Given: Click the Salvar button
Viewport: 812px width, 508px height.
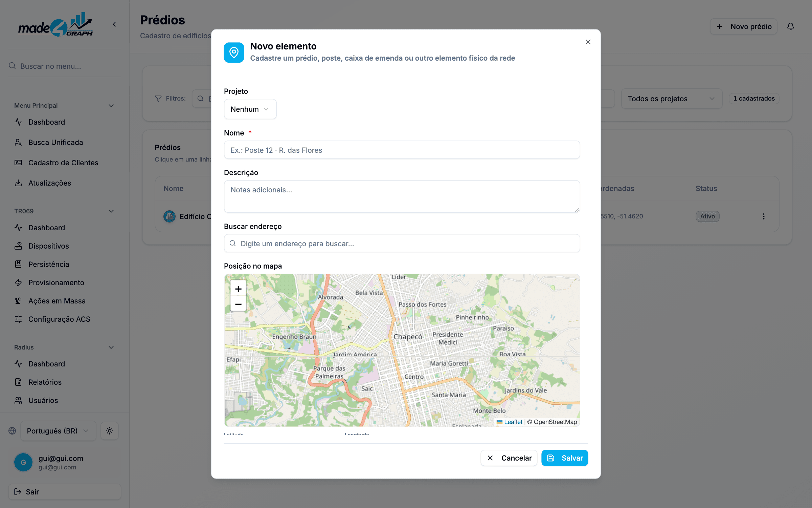Looking at the screenshot, I should [x=565, y=458].
